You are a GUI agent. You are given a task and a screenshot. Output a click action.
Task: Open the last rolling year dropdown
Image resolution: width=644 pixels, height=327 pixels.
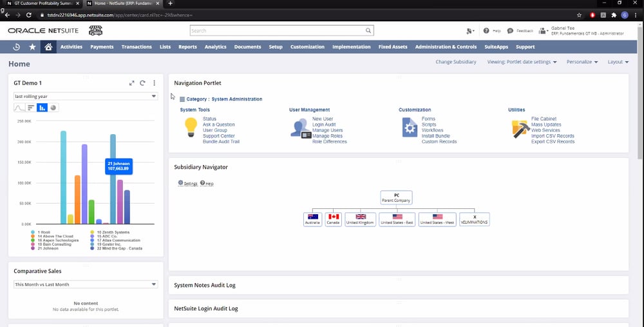(86, 96)
